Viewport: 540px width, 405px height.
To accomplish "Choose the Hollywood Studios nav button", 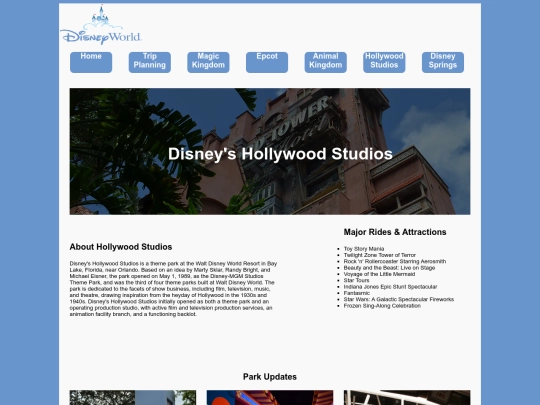I will 384,62.
